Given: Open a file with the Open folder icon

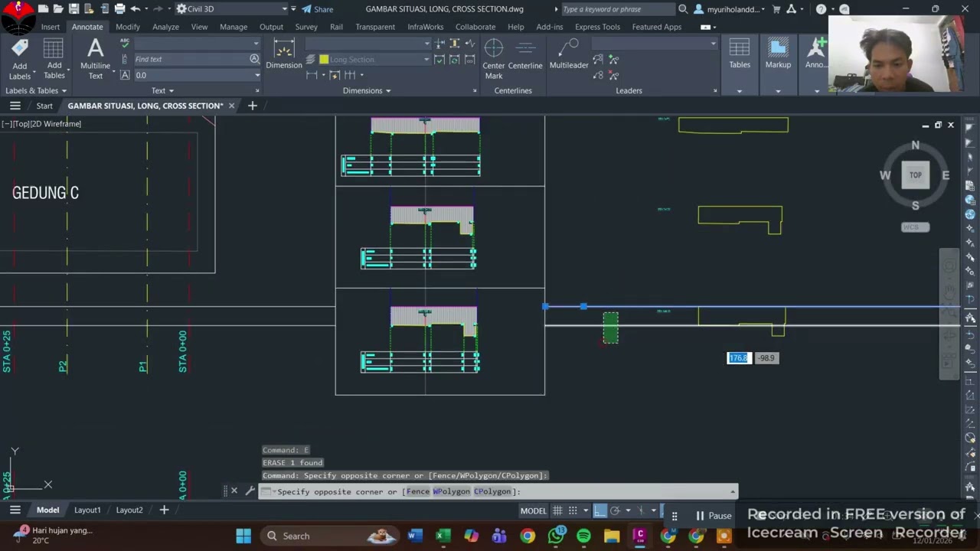Looking at the screenshot, I should coord(58,9).
